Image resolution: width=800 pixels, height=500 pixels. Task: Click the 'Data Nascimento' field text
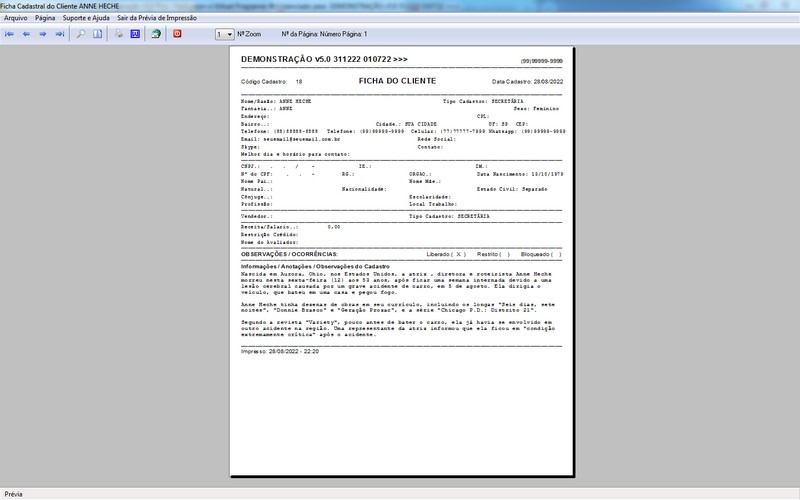[520, 174]
